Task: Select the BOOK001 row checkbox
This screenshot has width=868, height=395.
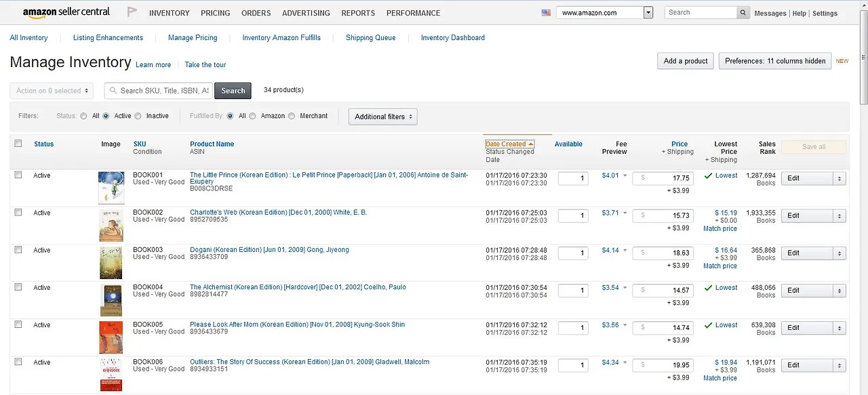Action: pos(18,175)
